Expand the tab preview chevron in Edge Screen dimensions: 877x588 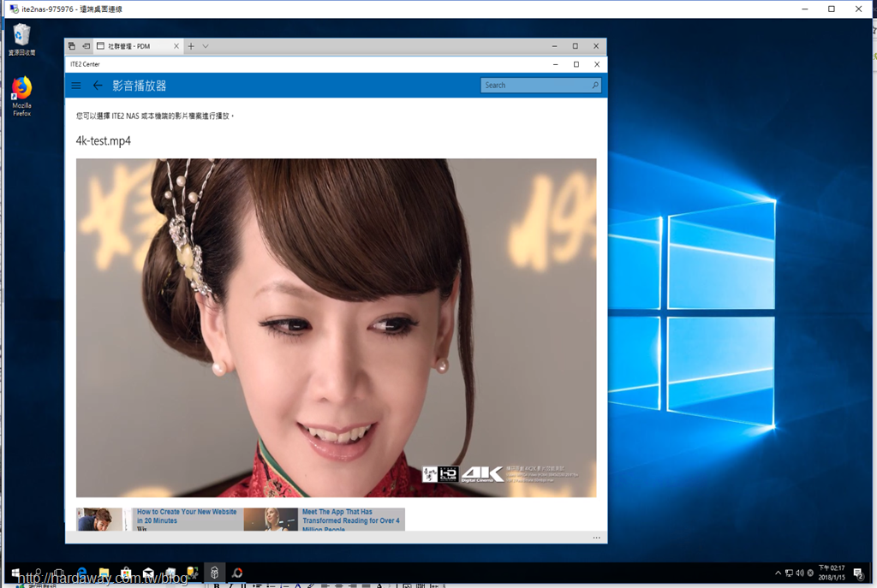pyautogui.click(x=206, y=46)
